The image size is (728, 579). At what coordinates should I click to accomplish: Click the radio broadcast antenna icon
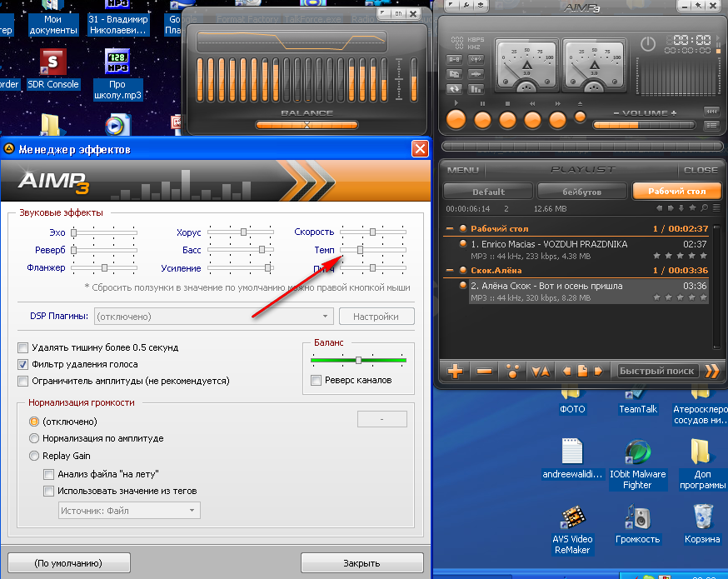[476, 59]
